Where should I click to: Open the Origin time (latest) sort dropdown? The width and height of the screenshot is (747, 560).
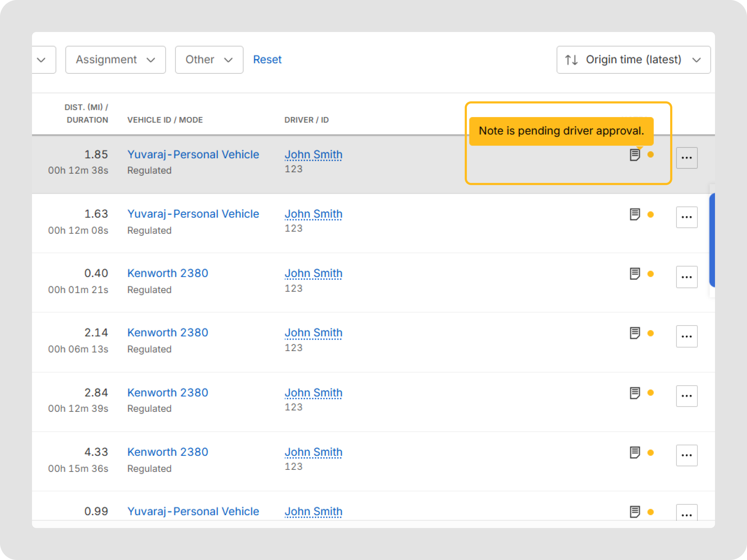click(x=634, y=60)
